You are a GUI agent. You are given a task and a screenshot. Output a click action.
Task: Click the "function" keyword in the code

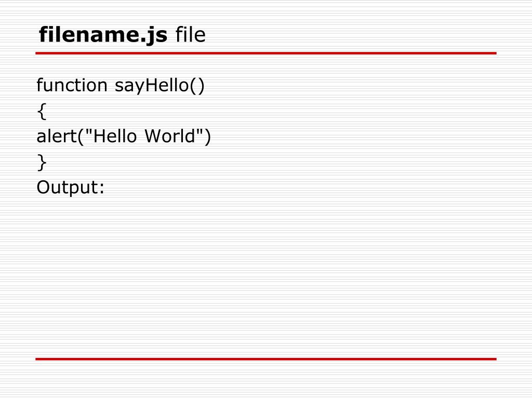click(x=72, y=85)
